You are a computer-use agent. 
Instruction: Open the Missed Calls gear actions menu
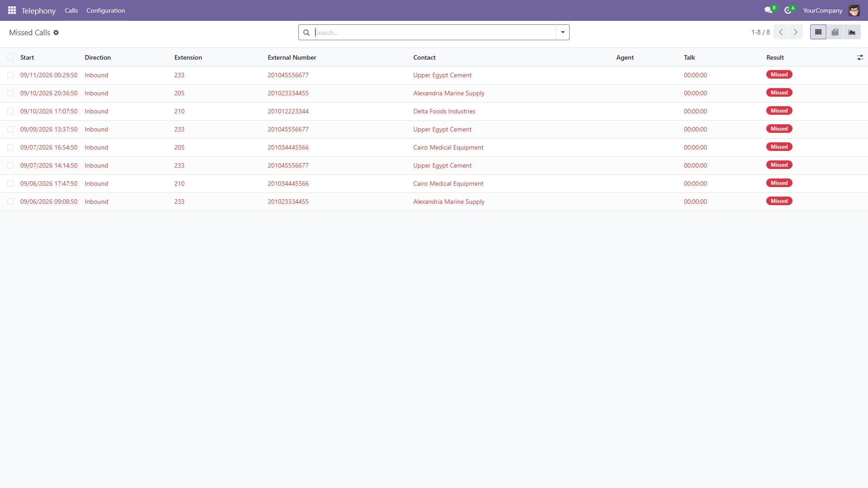[56, 33]
